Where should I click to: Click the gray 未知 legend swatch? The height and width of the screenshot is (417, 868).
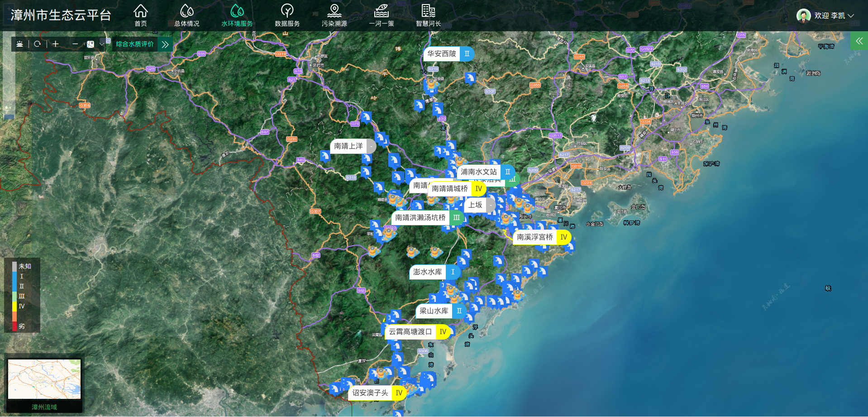pos(14,267)
